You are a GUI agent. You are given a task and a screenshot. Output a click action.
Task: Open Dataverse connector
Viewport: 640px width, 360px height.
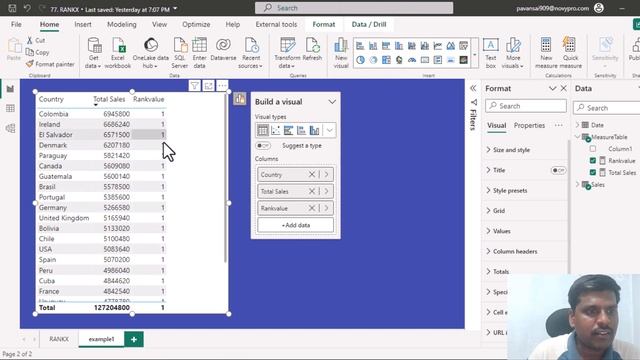[x=223, y=49]
